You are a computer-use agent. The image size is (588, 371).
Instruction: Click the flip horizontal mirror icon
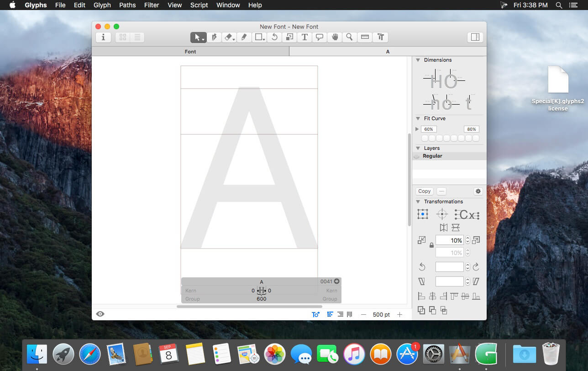443,228
